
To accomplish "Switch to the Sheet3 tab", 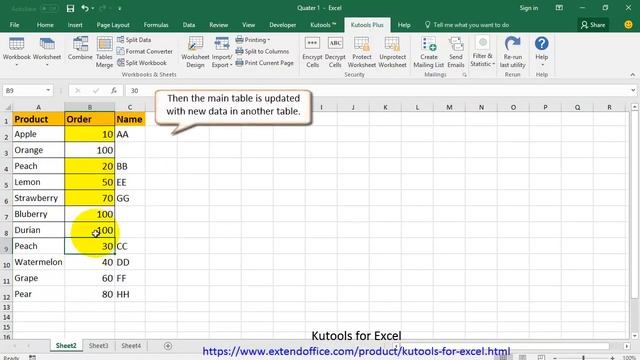I will click(x=98, y=346).
